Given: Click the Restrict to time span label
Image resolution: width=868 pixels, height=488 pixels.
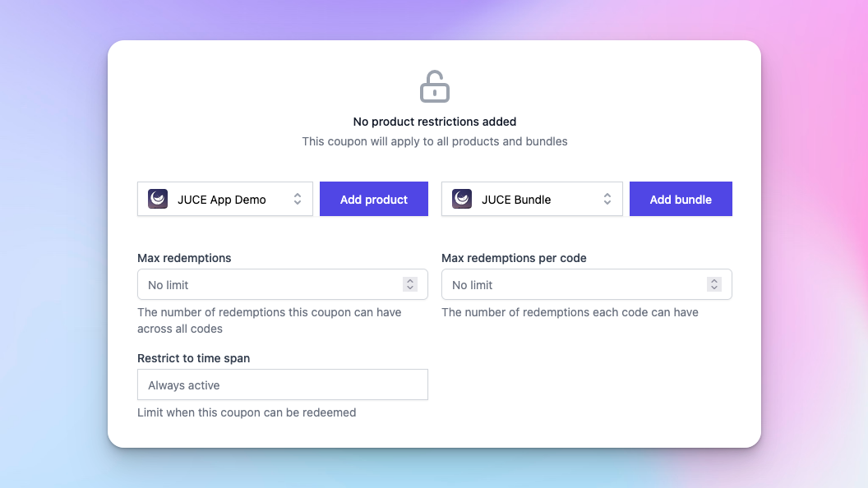Looking at the screenshot, I should [193, 358].
